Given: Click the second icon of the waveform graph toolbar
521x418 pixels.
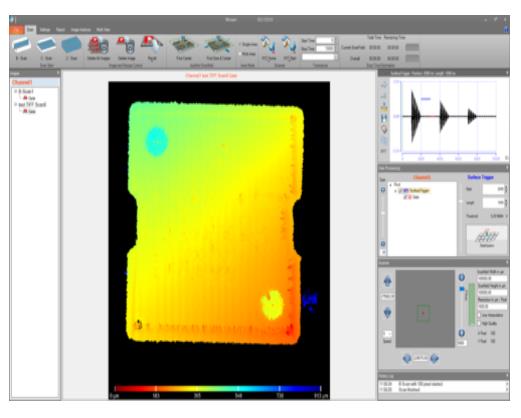Looking at the screenshot, I should tap(384, 96).
